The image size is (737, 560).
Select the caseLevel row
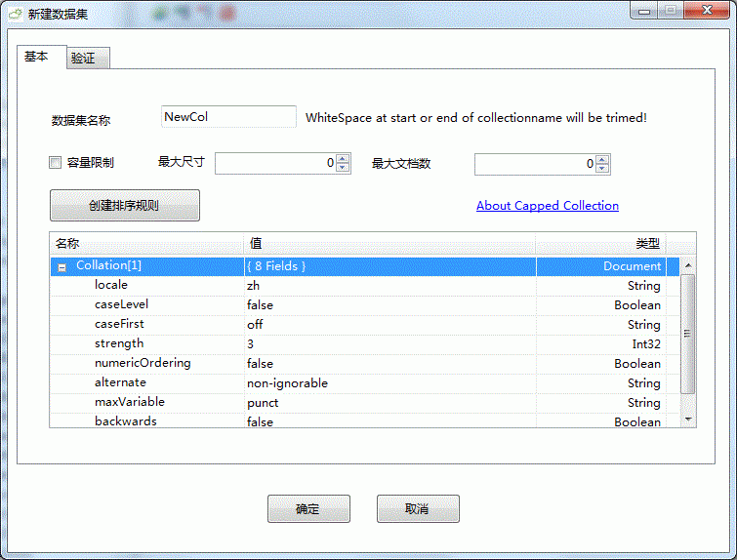(365, 305)
